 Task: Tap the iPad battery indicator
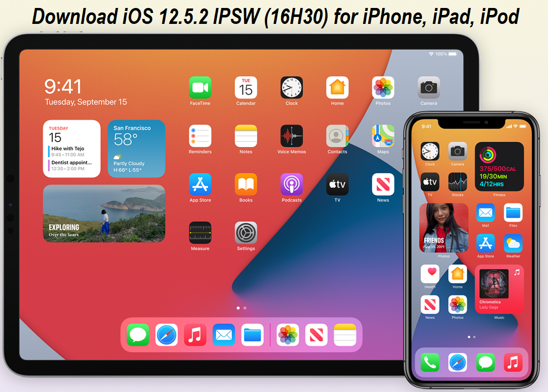coord(452,54)
